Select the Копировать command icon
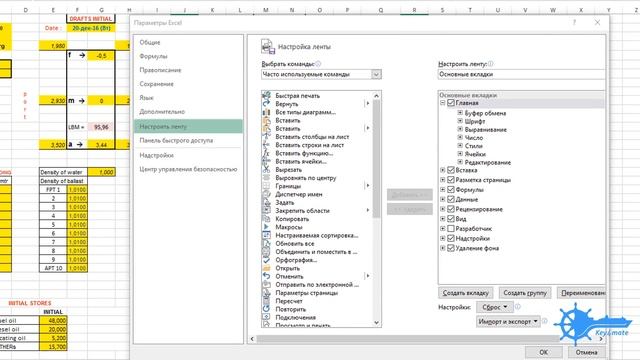Image resolution: width=640 pixels, height=360 pixels. point(266,219)
